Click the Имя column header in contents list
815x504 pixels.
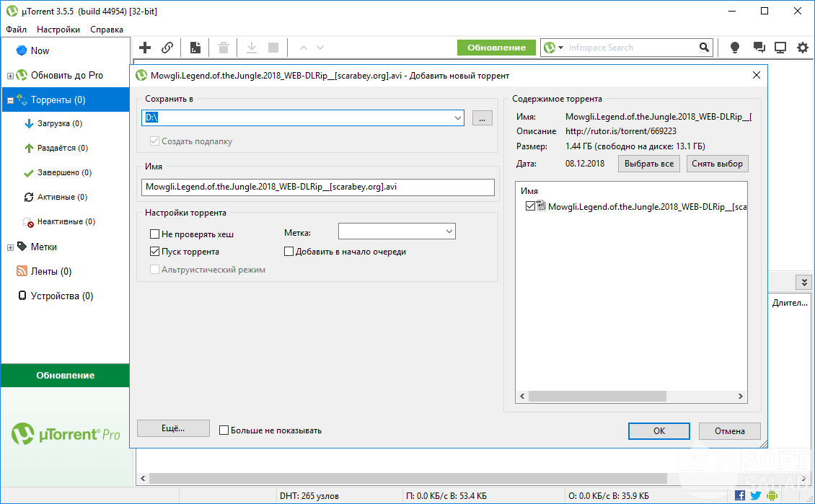click(529, 190)
